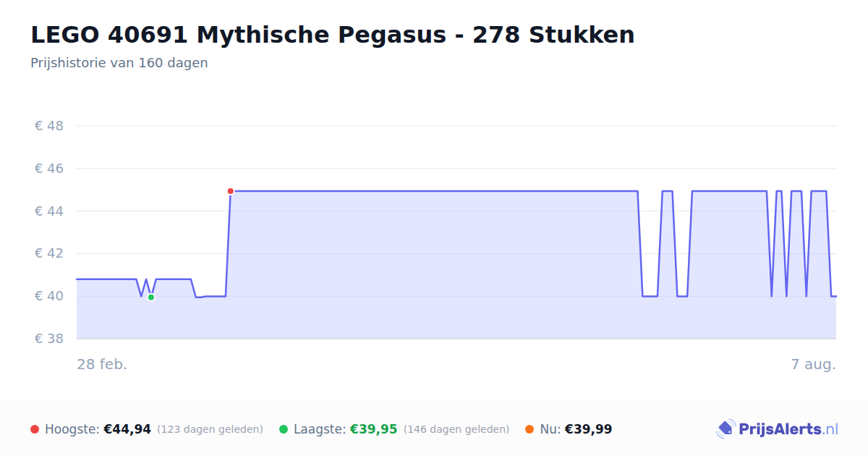This screenshot has height=456, width=868.
Task: Click the red Hoogste legend dot
Action: (35, 429)
